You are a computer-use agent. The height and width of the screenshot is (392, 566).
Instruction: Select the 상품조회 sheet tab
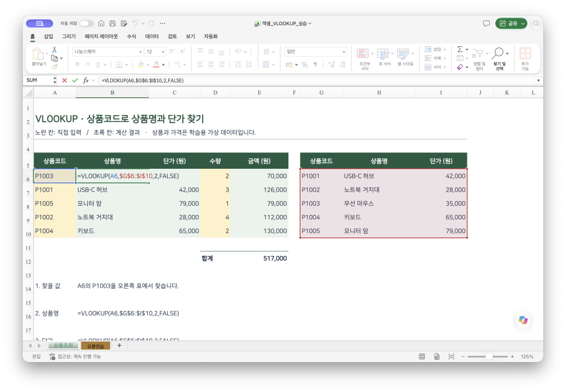pos(63,346)
